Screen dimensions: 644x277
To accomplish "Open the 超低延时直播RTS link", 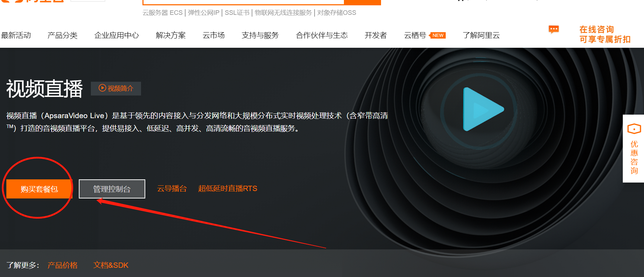I will (228, 189).
